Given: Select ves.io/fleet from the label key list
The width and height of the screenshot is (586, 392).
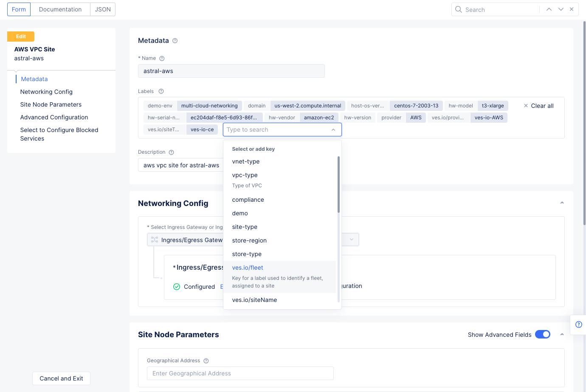Looking at the screenshot, I should click(x=248, y=268).
